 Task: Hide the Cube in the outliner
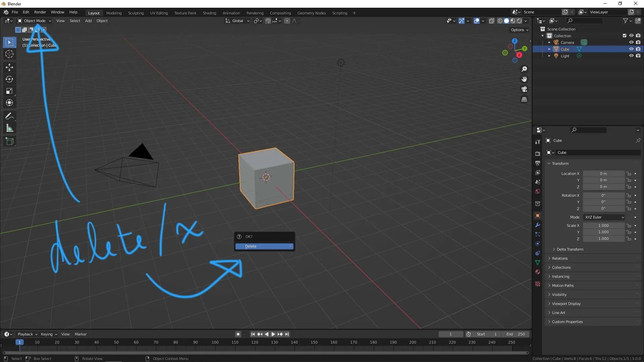point(631,49)
